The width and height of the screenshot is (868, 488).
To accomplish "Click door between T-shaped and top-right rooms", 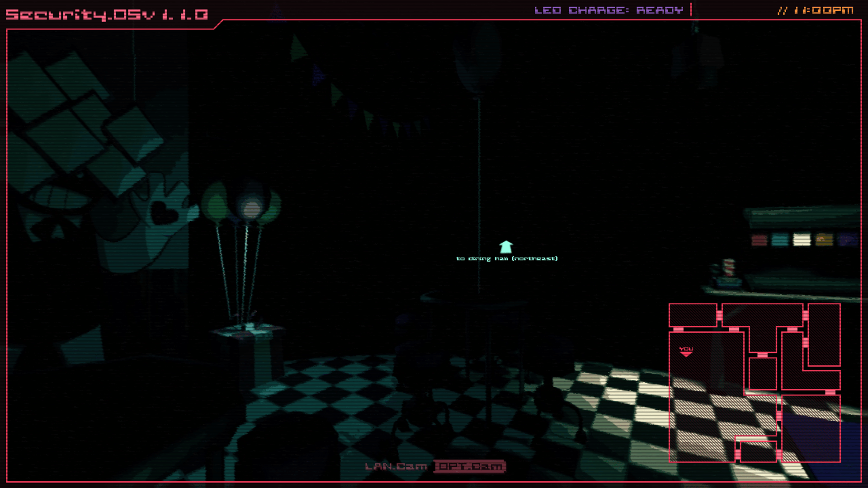I will (805, 315).
